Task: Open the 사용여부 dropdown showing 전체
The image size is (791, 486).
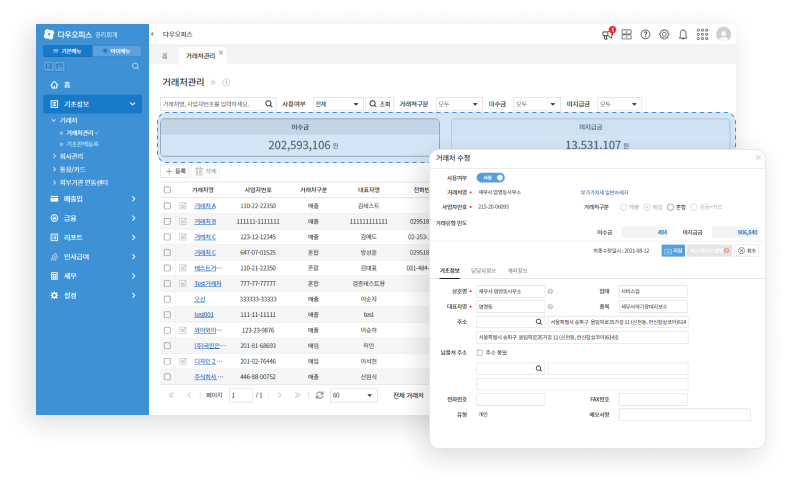Action: pyautogui.click(x=336, y=104)
